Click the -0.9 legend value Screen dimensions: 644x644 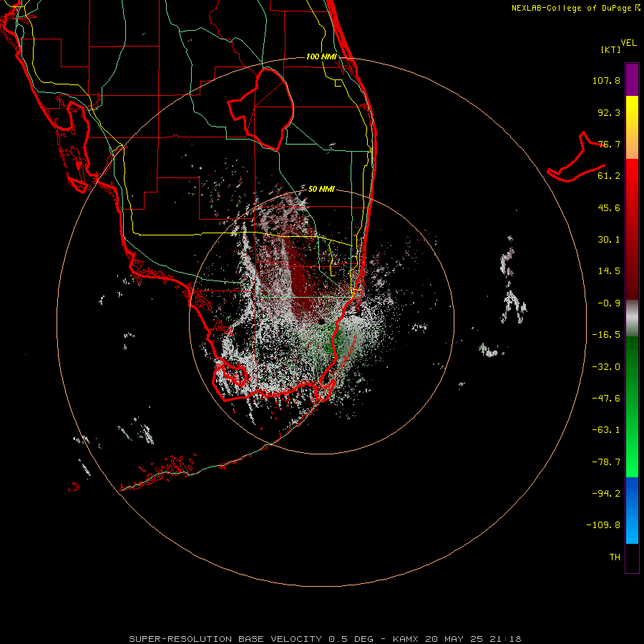coord(609,303)
